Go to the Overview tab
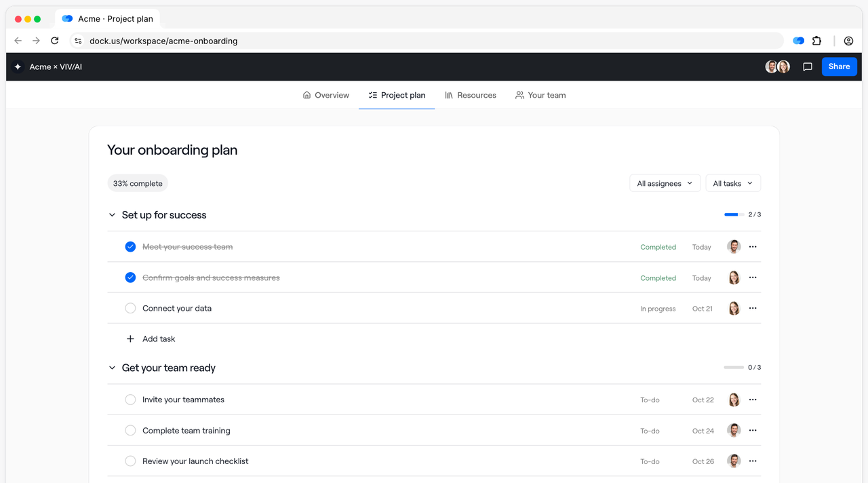Viewport: 868px width, 483px height. [x=326, y=95]
